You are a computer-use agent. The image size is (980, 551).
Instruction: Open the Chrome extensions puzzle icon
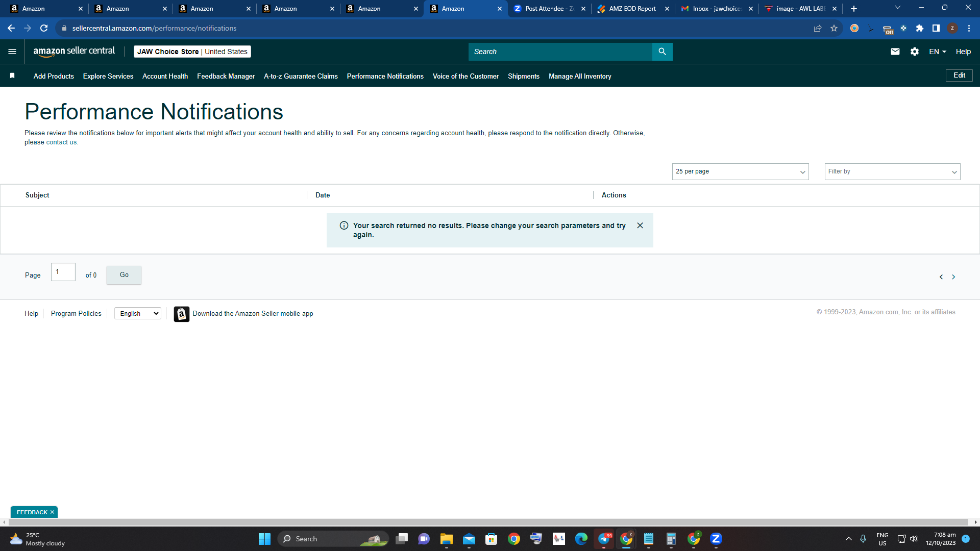pos(920,28)
